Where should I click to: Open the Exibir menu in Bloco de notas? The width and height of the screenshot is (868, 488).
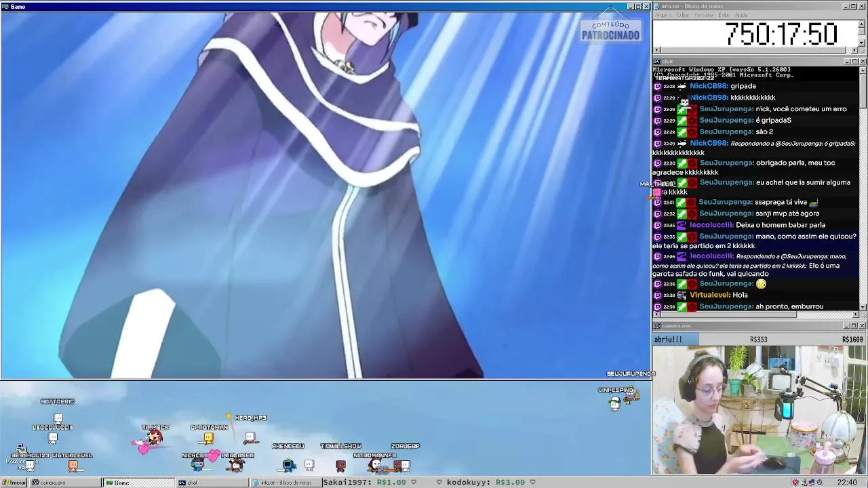(x=724, y=15)
